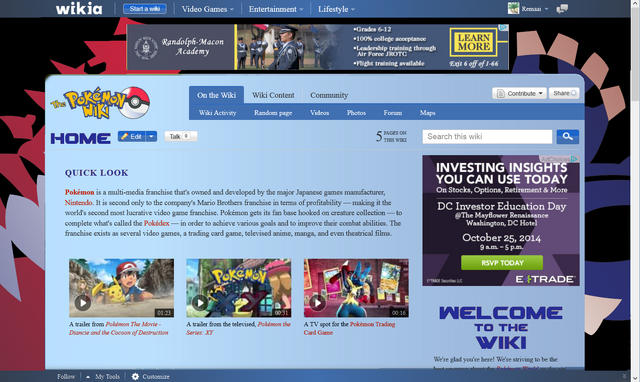Viewport: 640px width, 382px height.
Task: Click the Pokémon Wiki logo
Action: 100,103
